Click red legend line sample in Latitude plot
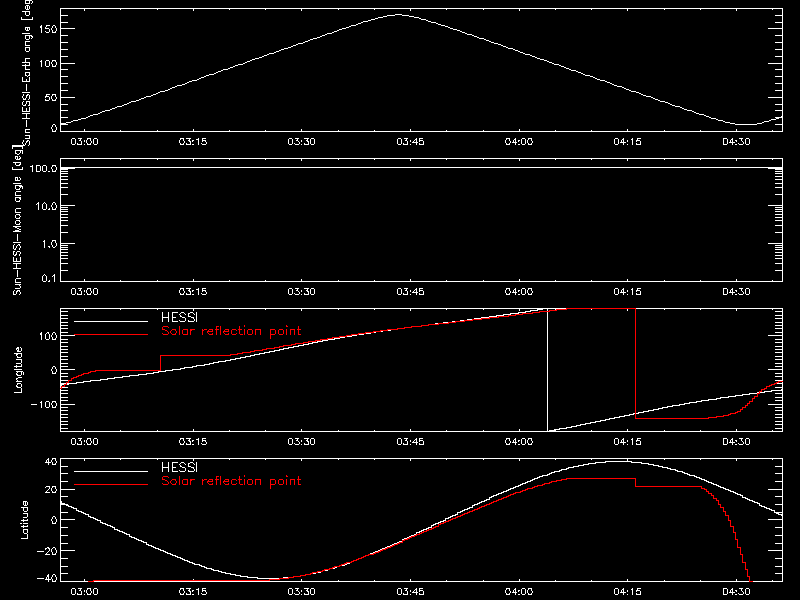The image size is (800, 600). point(111,485)
